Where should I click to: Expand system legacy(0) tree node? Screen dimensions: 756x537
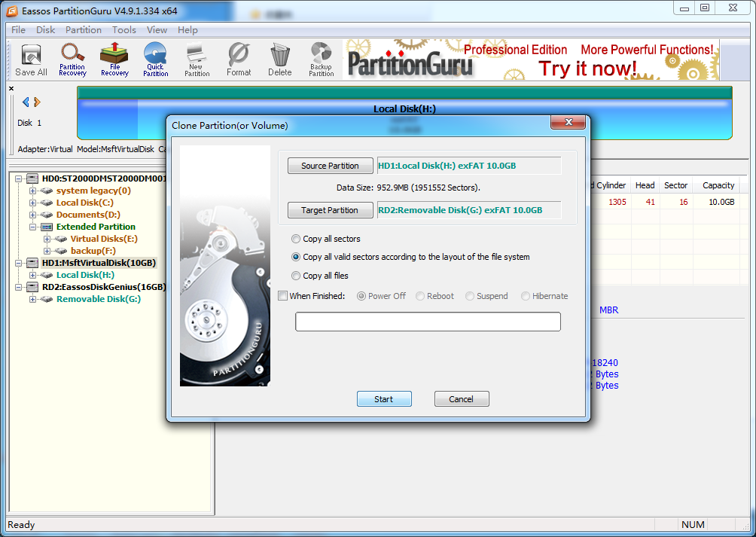point(33,191)
